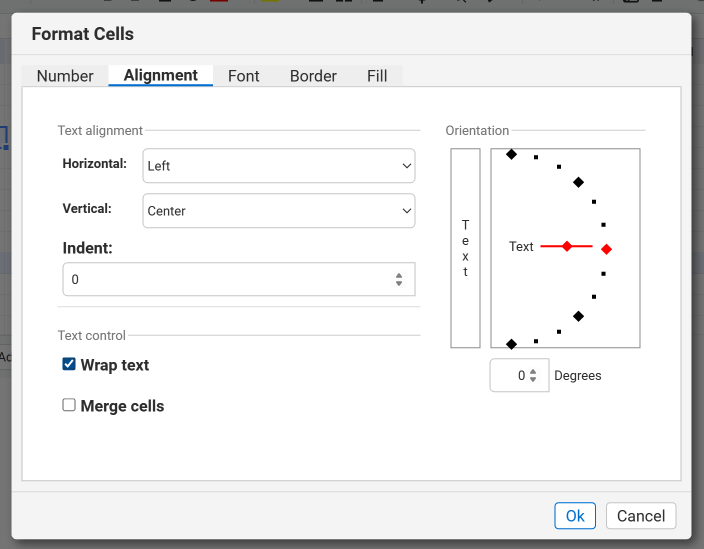
Task: Click the top black diamond orientation marker
Action: click(x=511, y=154)
